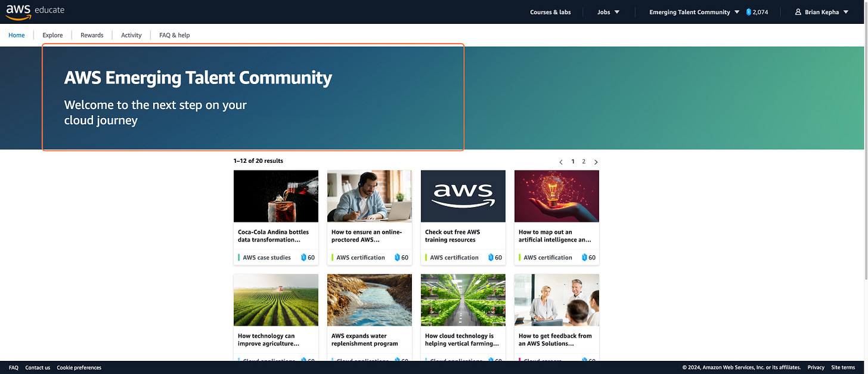This screenshot has height=374, width=868.
Task: Click AWS certification label on free training card
Action: tap(454, 258)
